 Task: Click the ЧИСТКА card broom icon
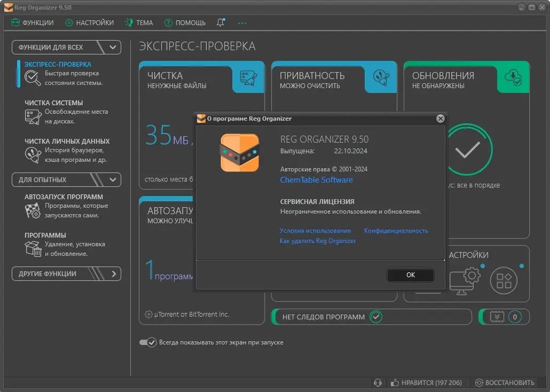pyautogui.click(x=248, y=79)
